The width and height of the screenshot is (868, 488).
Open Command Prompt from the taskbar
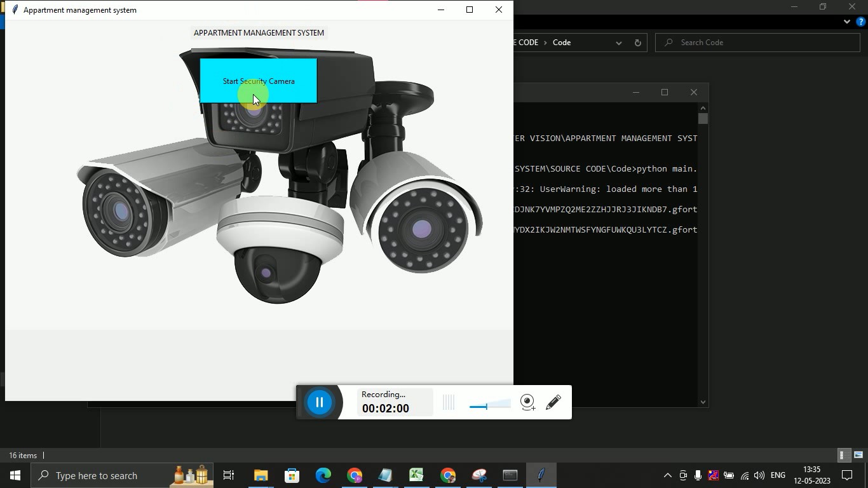(510, 475)
